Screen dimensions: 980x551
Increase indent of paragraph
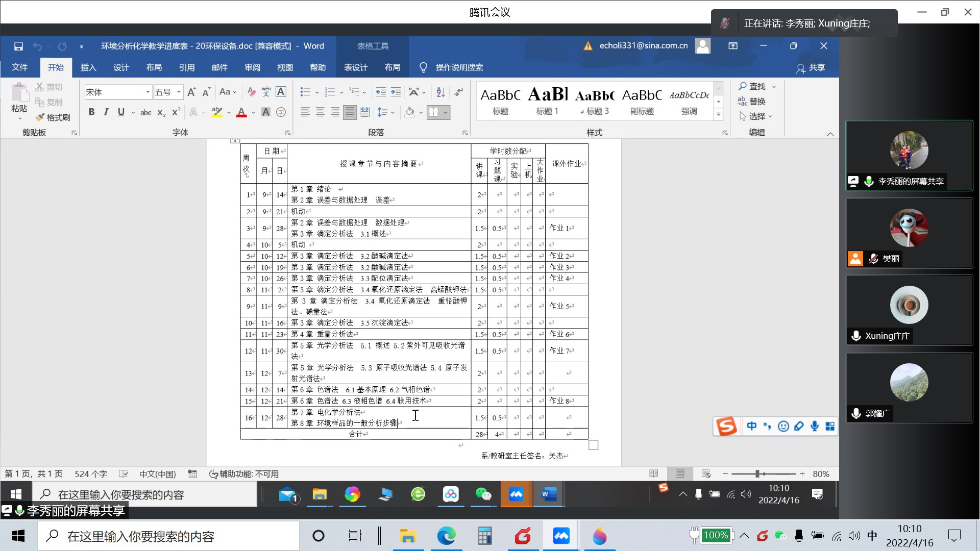coord(396,92)
